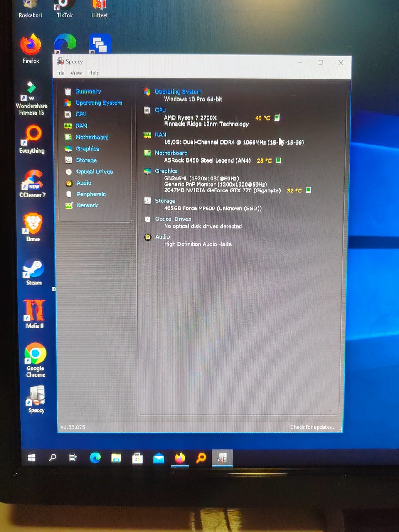Open the CPU section in sidebar
Image resolution: width=399 pixels, height=532 pixels.
point(81,114)
